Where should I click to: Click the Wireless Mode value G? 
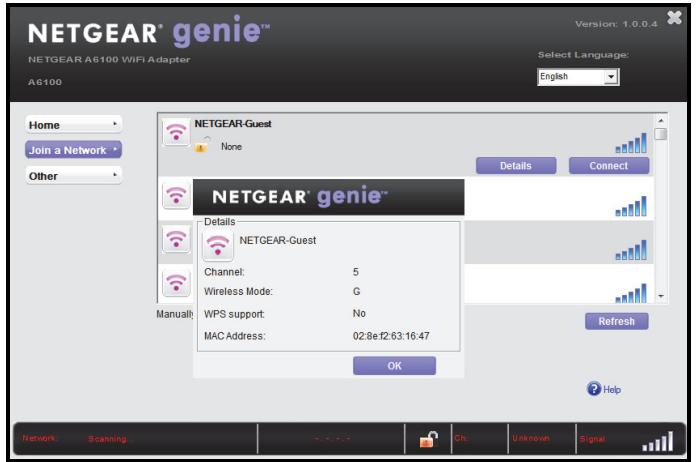(356, 292)
